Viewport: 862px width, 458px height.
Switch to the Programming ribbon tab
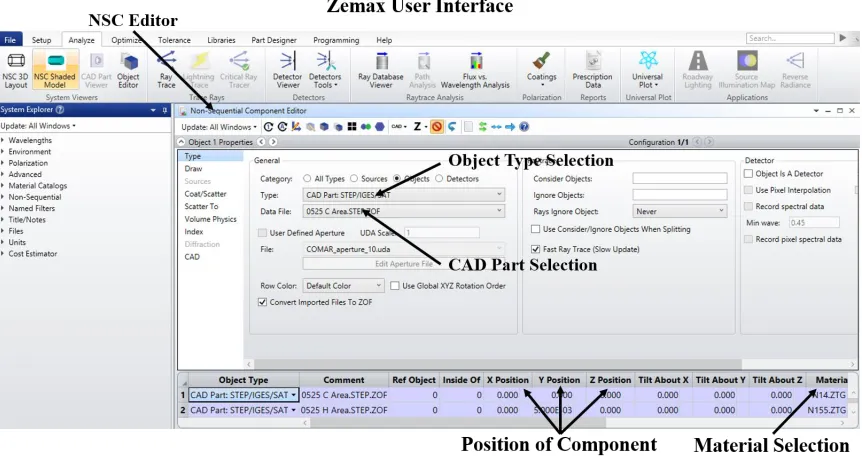tap(336, 40)
